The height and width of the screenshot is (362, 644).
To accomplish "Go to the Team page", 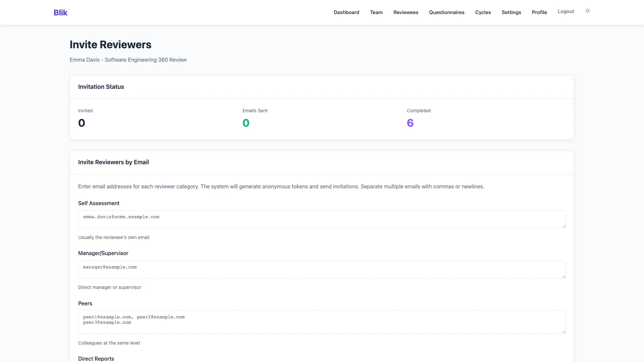I will pyautogui.click(x=376, y=12).
